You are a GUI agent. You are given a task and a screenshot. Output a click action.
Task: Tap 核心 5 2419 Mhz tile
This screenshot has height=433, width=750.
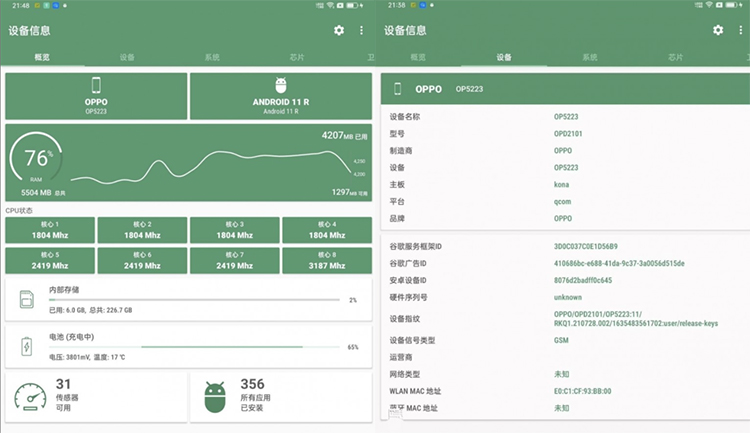(x=50, y=261)
